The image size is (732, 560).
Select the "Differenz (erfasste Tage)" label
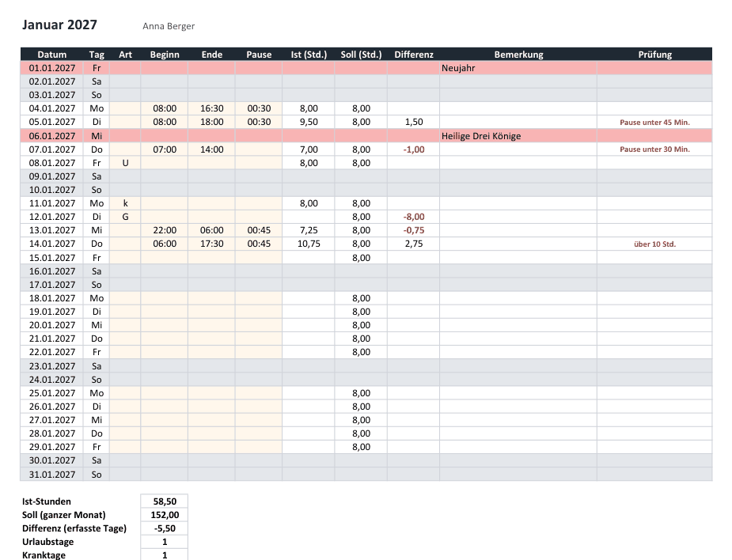[74, 528]
